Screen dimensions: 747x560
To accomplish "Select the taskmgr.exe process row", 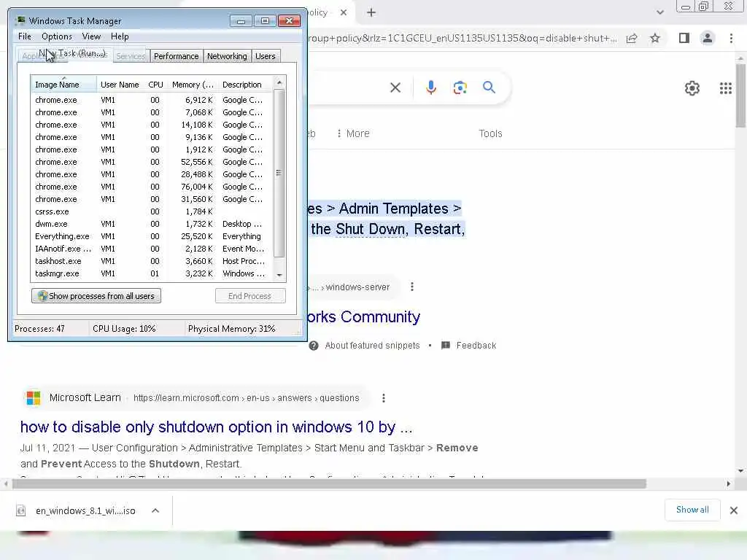I will point(152,274).
